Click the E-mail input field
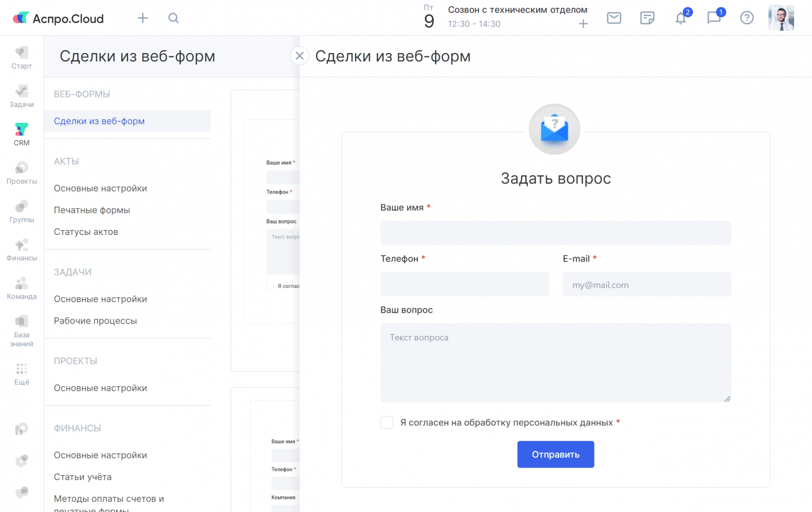The height and width of the screenshot is (512, 812). 646,285
